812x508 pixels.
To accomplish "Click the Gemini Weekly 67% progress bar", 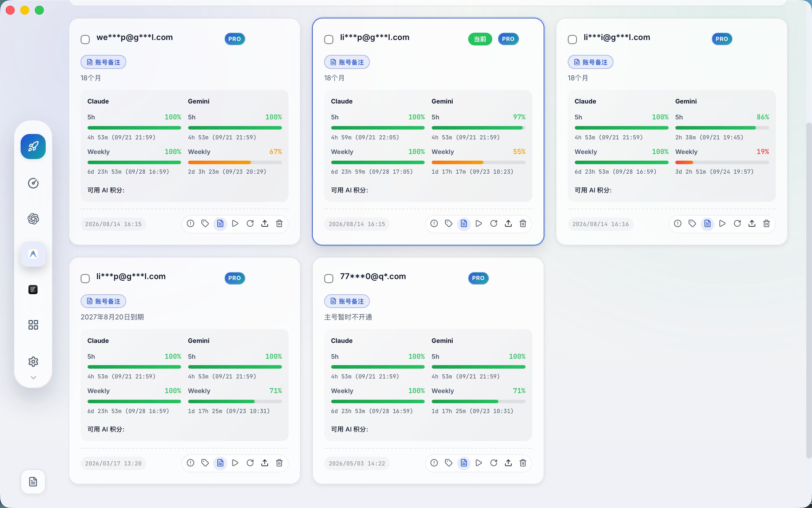I will coord(235,163).
